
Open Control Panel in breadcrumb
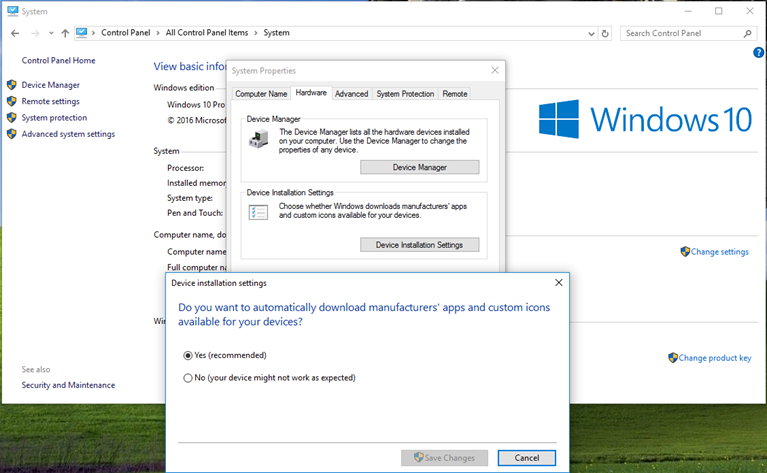tap(126, 33)
